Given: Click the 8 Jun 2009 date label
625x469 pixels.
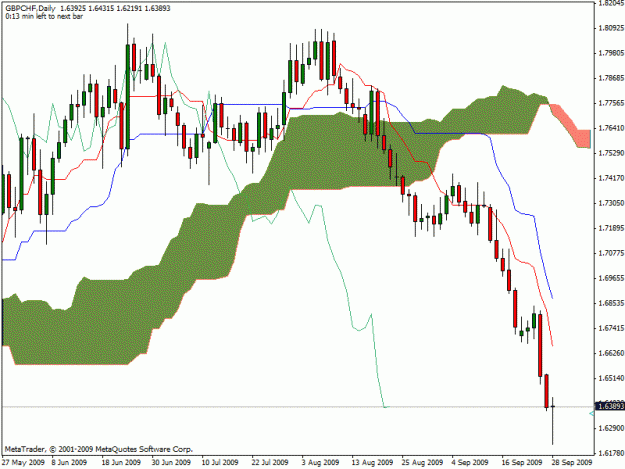Looking at the screenshot, I should pyautogui.click(x=69, y=462).
